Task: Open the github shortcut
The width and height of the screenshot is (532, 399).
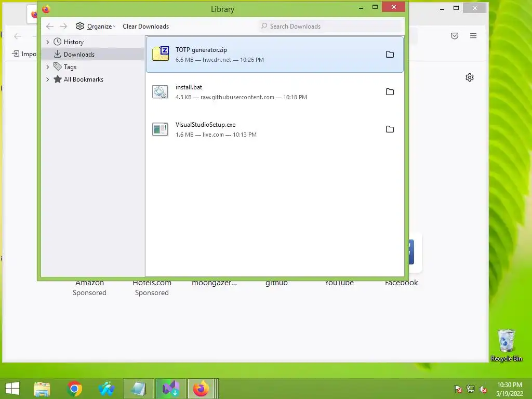Action: 276,283
